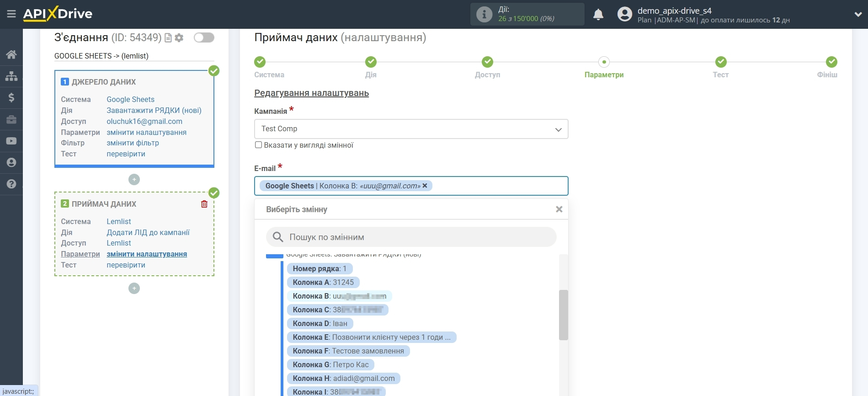This screenshot has width=868, height=396.
Task: Open the Lemlist receiver system link
Action: pyautogui.click(x=119, y=221)
